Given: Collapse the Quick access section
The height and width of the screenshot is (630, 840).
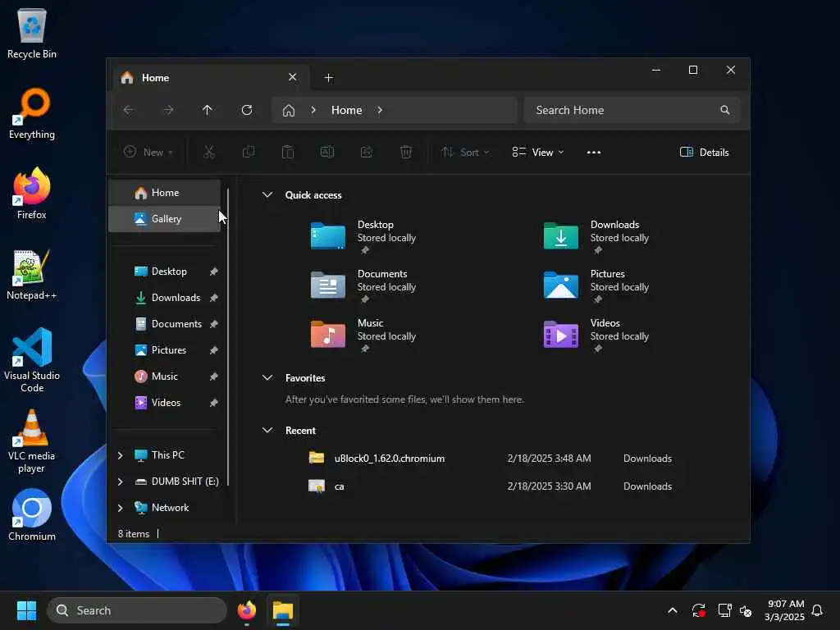Looking at the screenshot, I should tap(267, 195).
